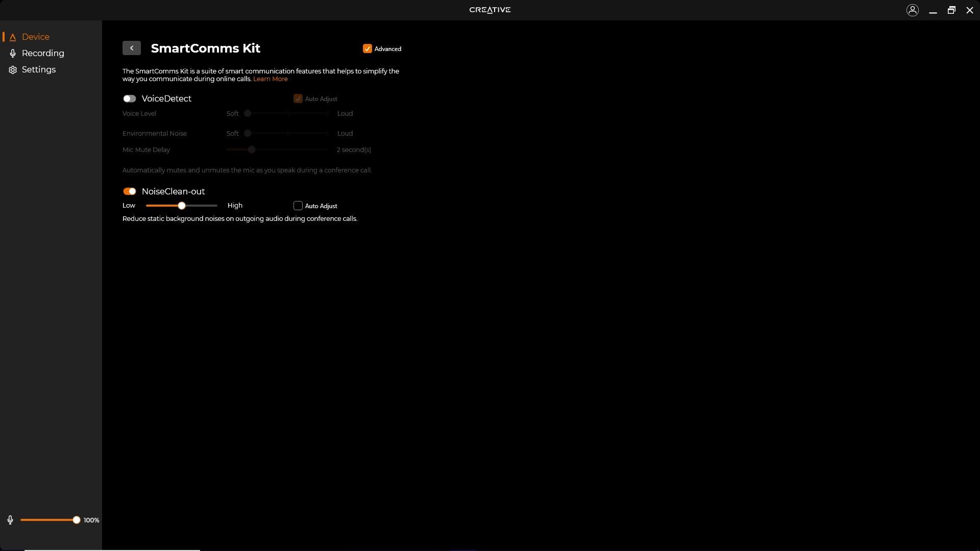Screen dimensions: 980x551
Task: Check NoiseClean-out Auto Adjust checkbox
Action: click(x=298, y=206)
